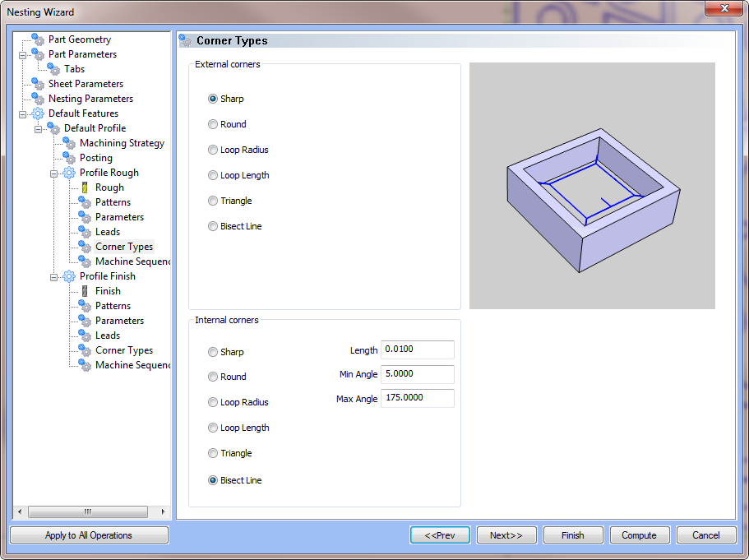Open Leads under Profile Rough
Viewport: 749px width, 560px height.
107,232
